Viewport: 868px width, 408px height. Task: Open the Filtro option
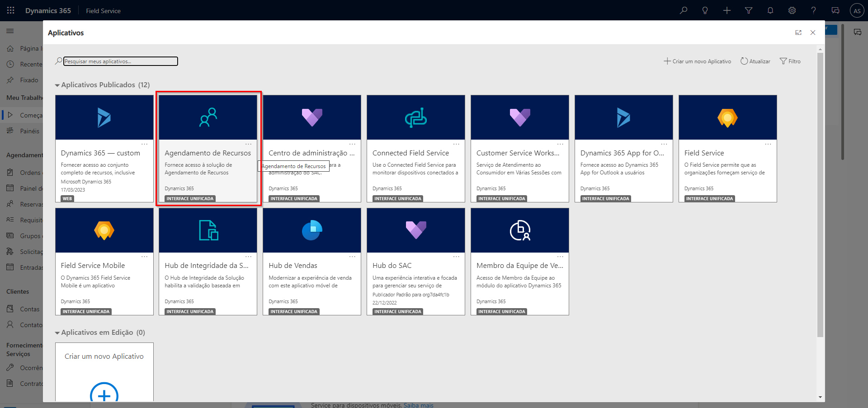[790, 61]
